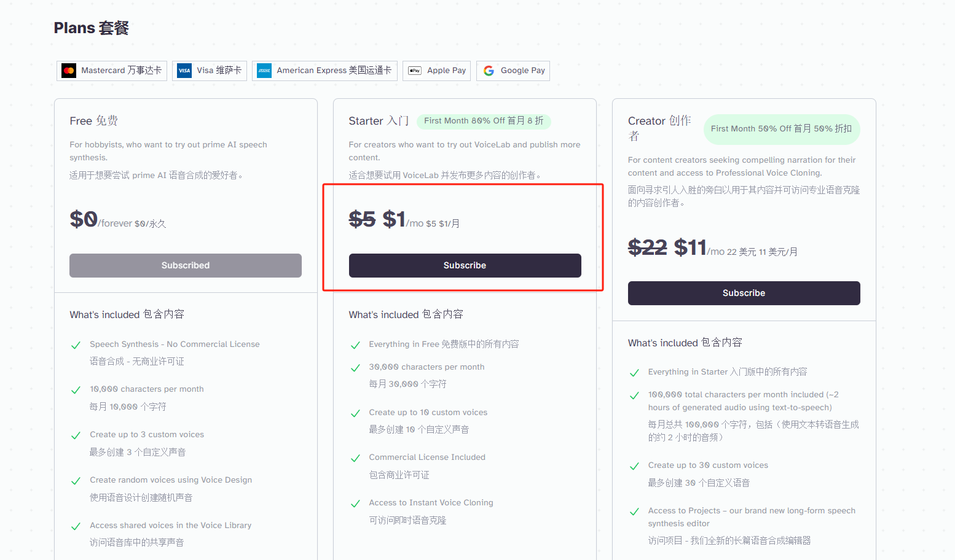Click the Creator First Month 50% Off badge
This screenshot has height=560, width=955.
coord(782,129)
